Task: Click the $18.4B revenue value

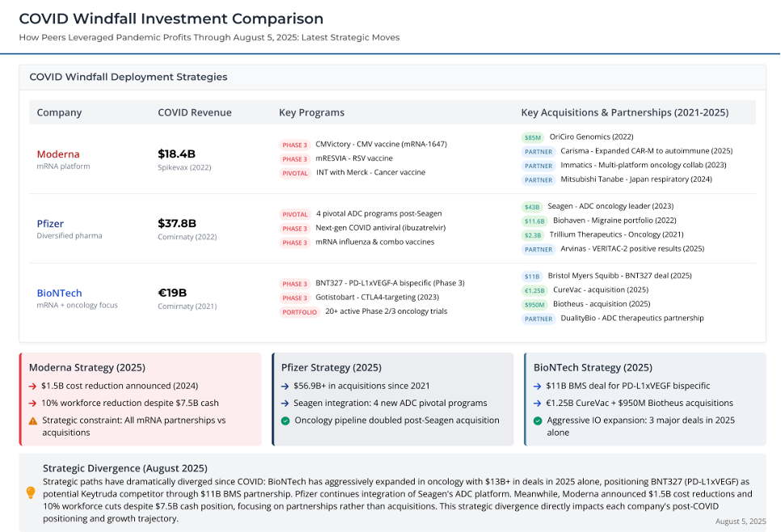Action: click(x=177, y=154)
